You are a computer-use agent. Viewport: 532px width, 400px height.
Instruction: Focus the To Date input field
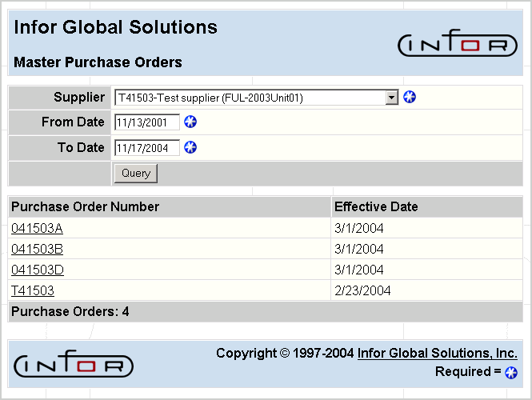[146, 148]
